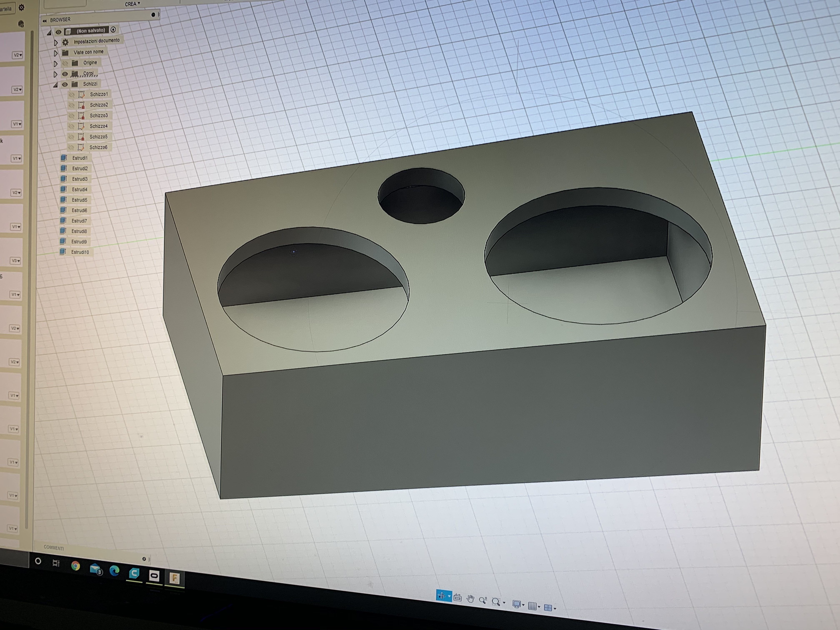This screenshot has width=840, height=630.
Task: Toggle visibility of the Non salvato component
Action: click(59, 32)
